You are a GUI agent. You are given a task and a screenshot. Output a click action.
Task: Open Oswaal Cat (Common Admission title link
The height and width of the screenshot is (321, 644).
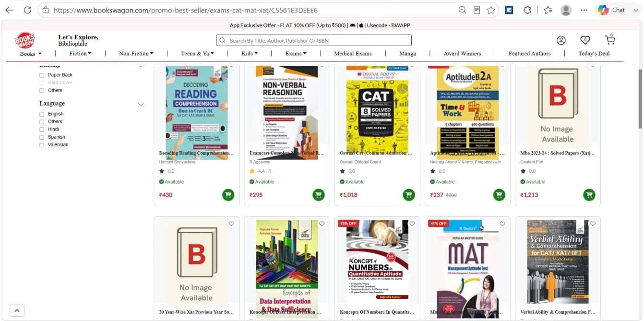376,154
